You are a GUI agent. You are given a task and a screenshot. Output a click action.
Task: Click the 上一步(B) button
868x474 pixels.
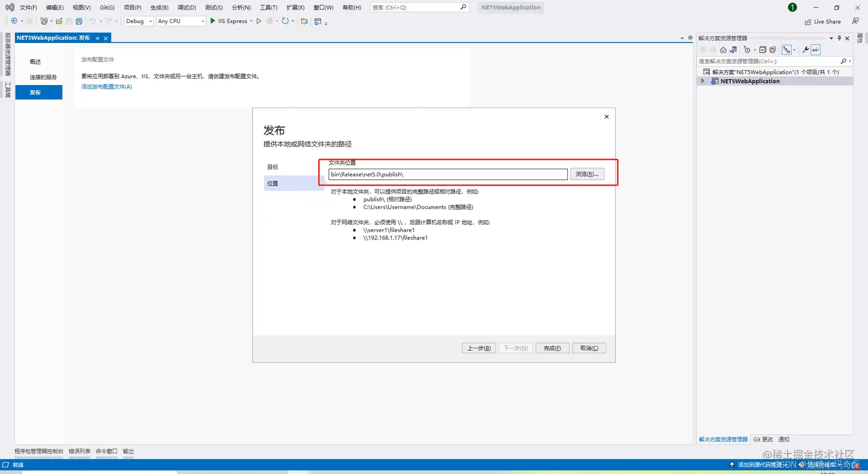coord(479,348)
